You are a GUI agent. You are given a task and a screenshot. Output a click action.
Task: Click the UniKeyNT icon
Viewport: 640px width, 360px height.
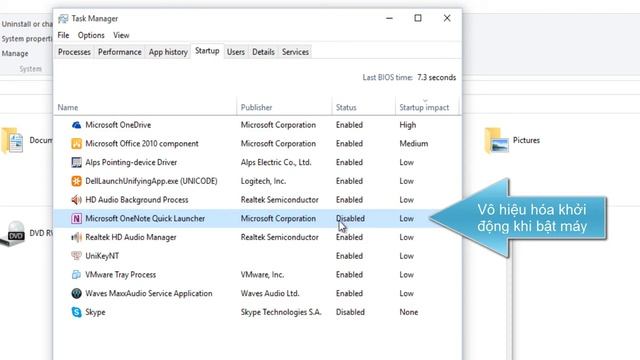point(76,256)
